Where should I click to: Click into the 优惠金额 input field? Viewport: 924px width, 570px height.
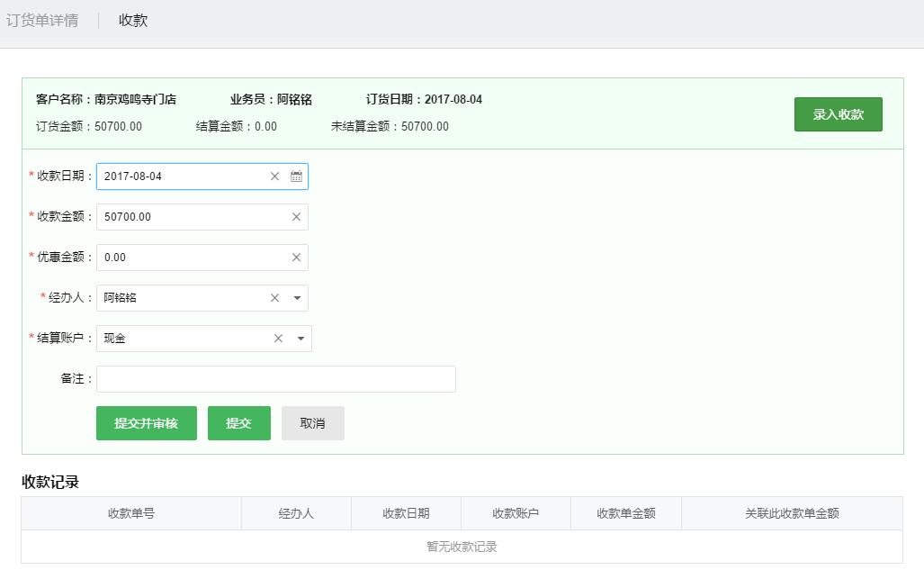(189, 258)
